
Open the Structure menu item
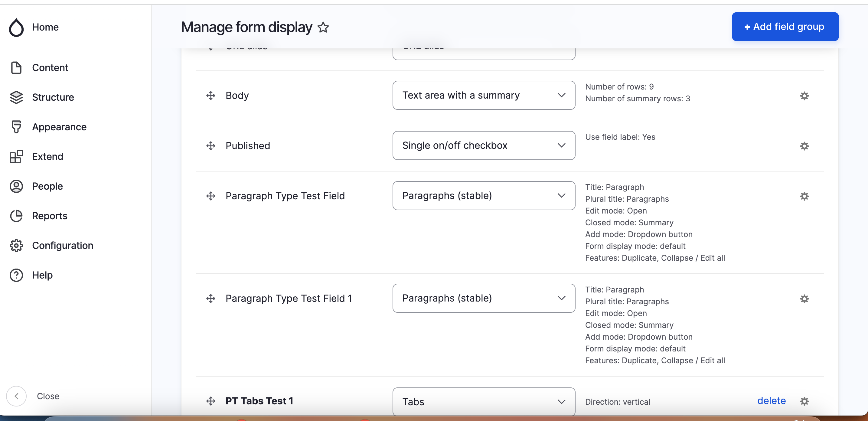(53, 97)
